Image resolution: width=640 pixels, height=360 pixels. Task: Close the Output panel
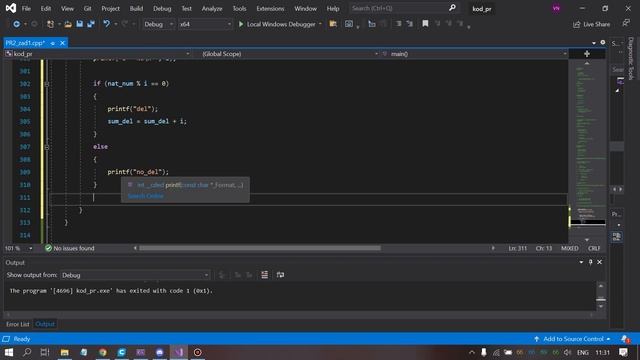600,262
